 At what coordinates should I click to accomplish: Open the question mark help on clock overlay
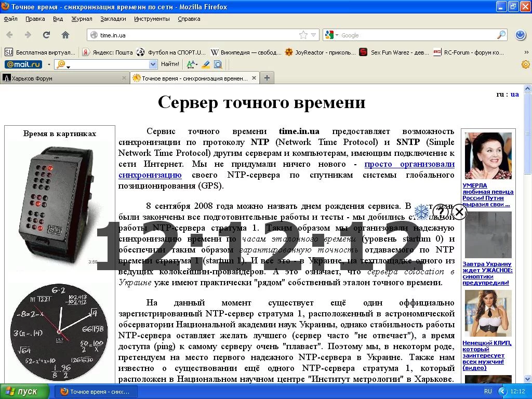(x=441, y=212)
